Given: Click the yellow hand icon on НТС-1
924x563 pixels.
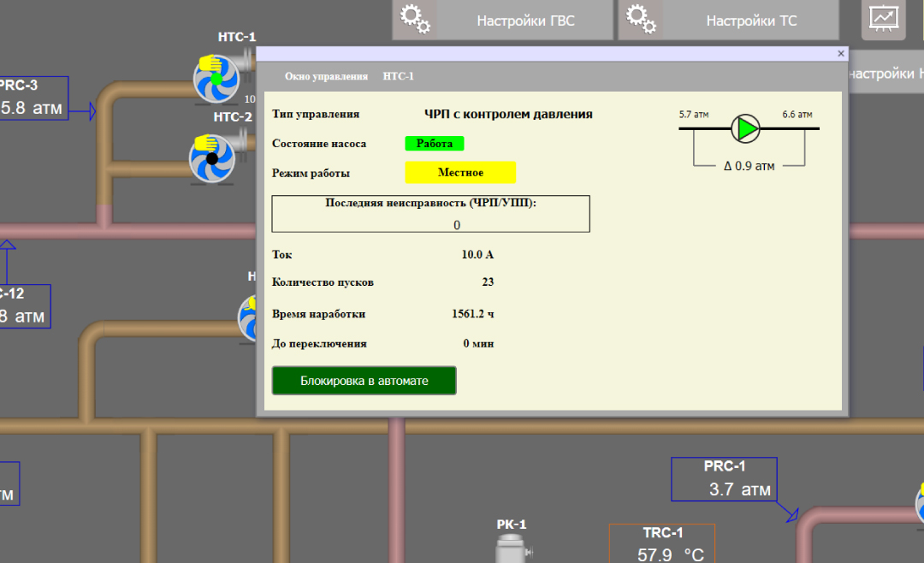Looking at the screenshot, I should pyautogui.click(x=208, y=62).
